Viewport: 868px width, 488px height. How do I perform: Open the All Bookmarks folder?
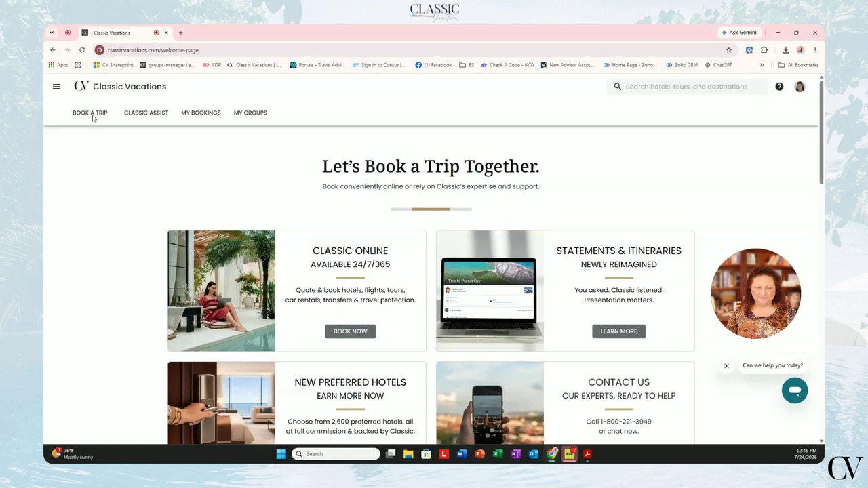click(x=798, y=65)
